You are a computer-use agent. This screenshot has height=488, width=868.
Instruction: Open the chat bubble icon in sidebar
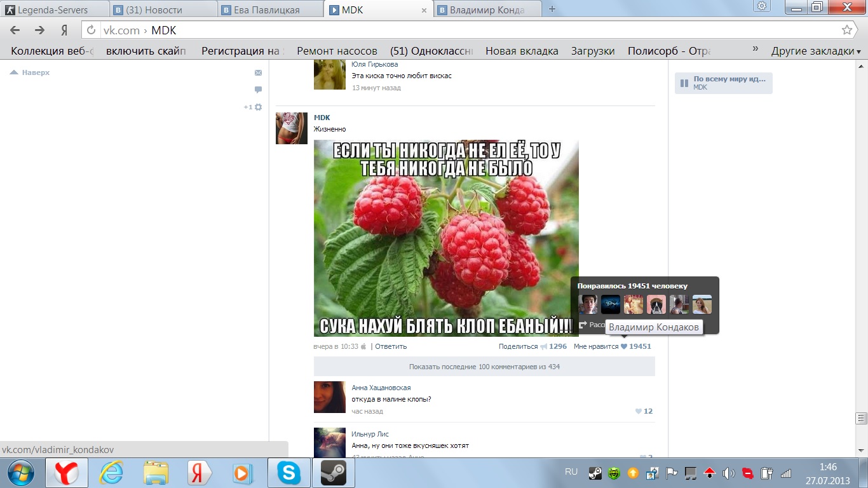tap(258, 90)
